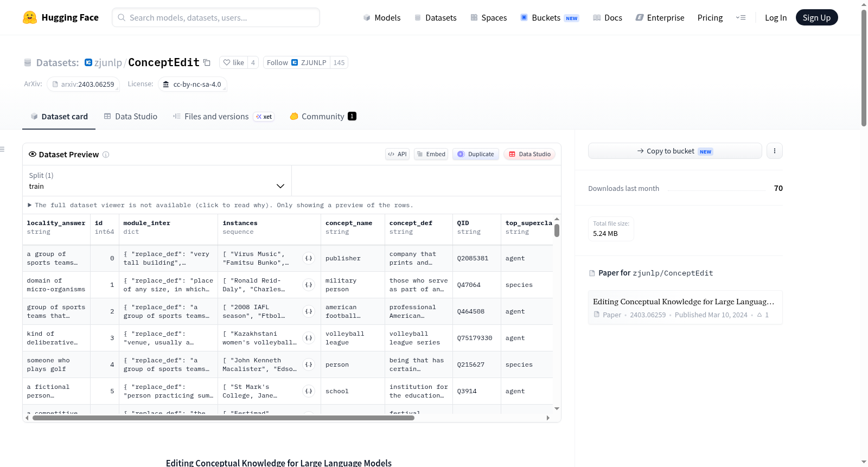
Task: Click the concept_name column header
Action: click(353, 227)
